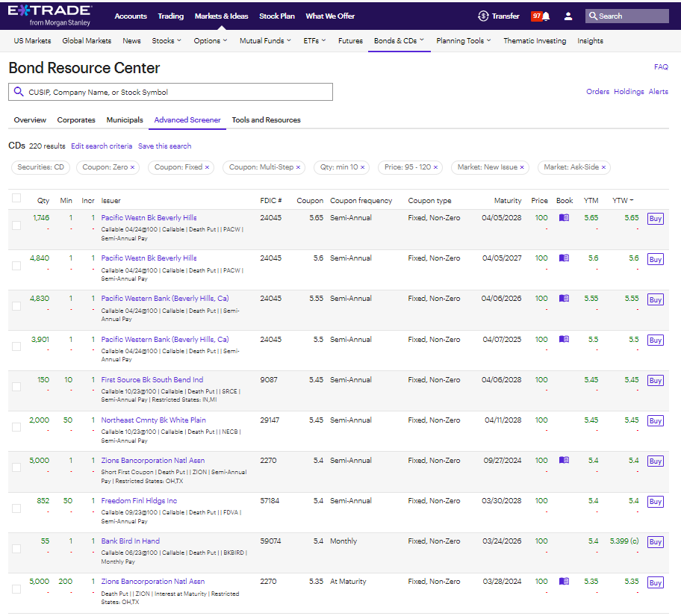The image size is (681, 616).
Task: Open book icon for Pacific Westn 04/05/2027 CD
Action: coord(564,258)
